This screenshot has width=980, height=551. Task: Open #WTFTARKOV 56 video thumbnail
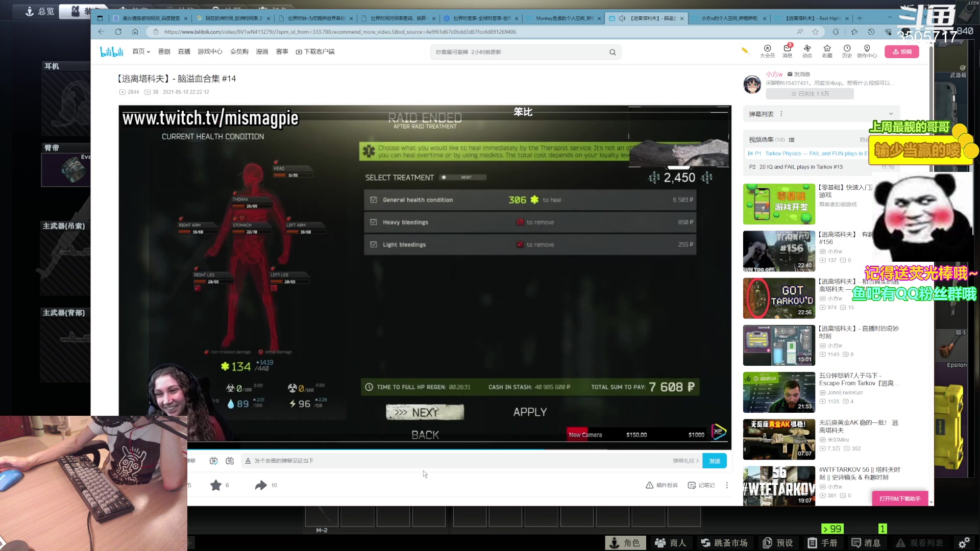click(x=779, y=486)
